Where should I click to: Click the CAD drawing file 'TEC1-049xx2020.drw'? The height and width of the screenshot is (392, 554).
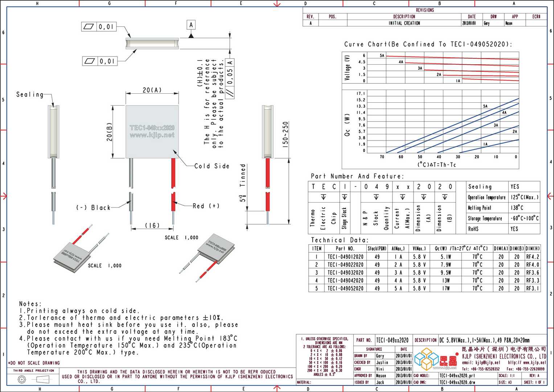click(x=457, y=382)
